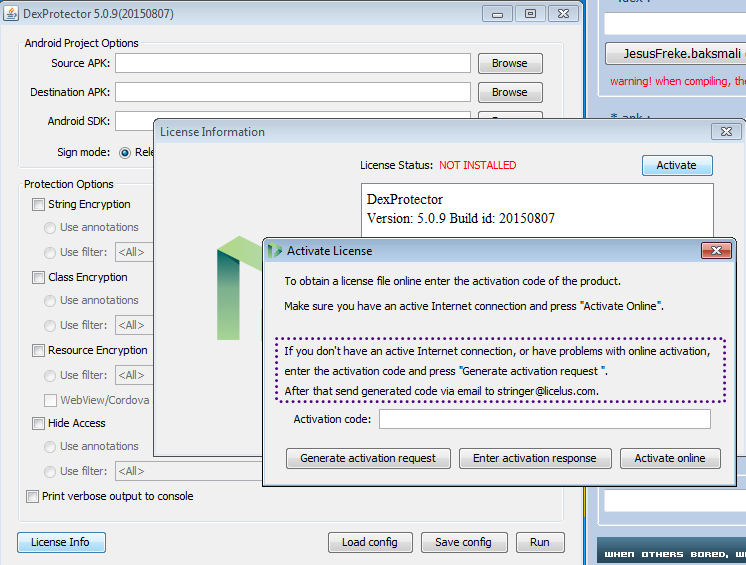
Task: Enable String Encryption checkbox
Action: (38, 205)
